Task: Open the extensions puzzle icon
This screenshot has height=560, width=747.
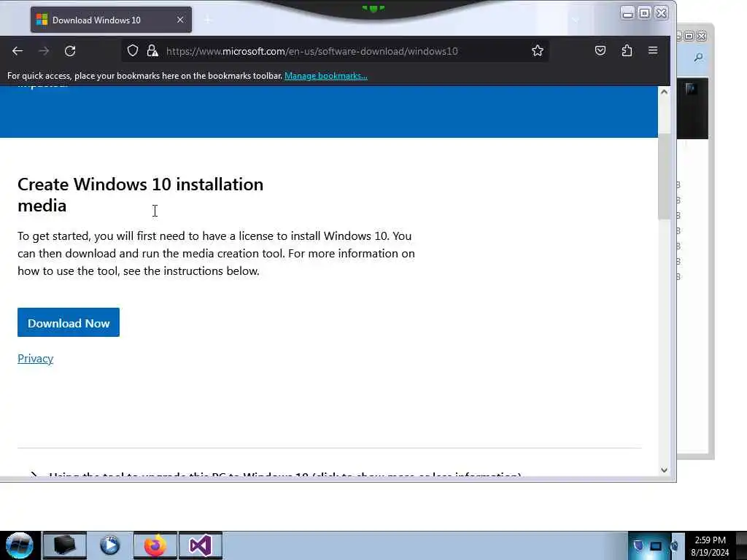Action: tap(627, 50)
